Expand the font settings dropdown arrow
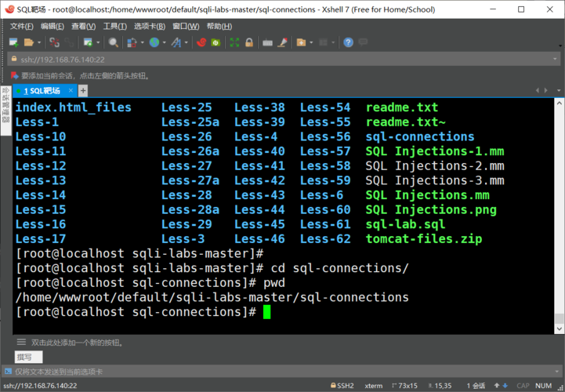Image resolution: width=565 pixels, height=392 pixels. (x=186, y=42)
